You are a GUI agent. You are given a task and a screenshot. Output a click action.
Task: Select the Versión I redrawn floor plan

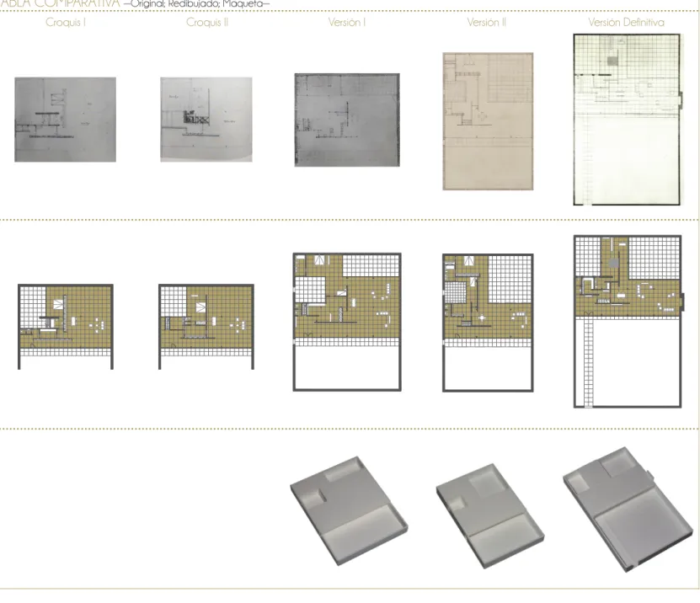(347, 323)
